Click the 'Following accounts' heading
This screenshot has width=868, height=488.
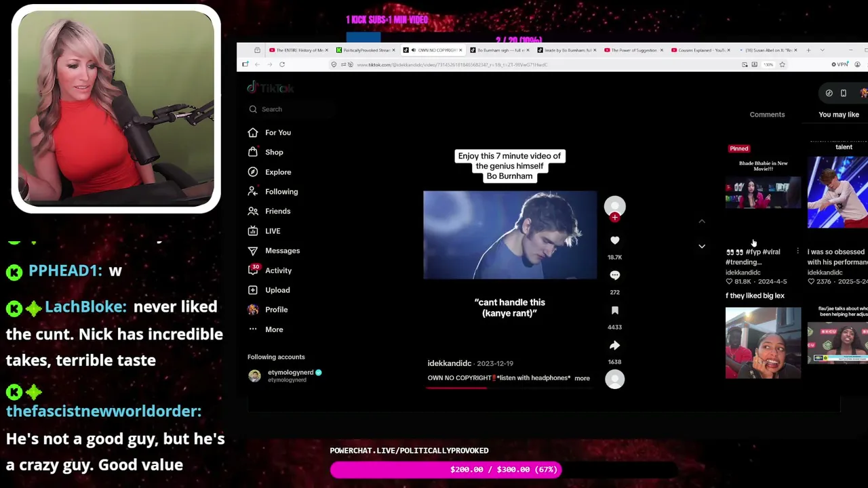276,357
